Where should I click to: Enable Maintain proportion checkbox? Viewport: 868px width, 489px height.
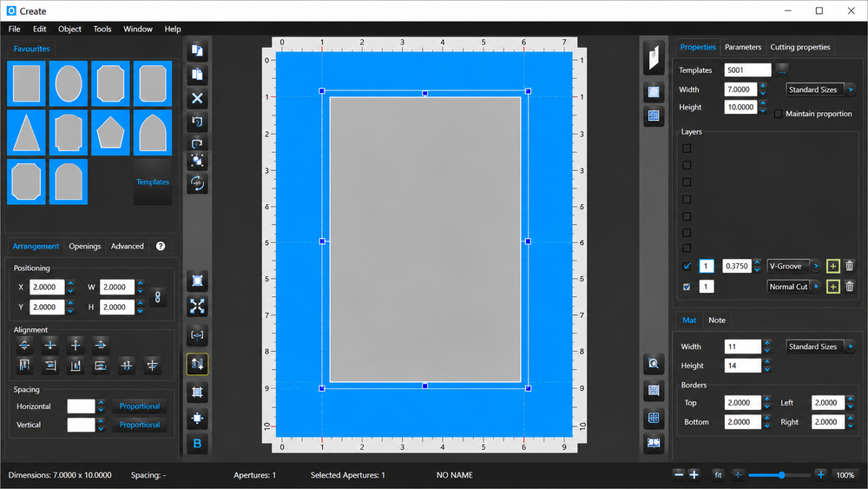coord(779,114)
